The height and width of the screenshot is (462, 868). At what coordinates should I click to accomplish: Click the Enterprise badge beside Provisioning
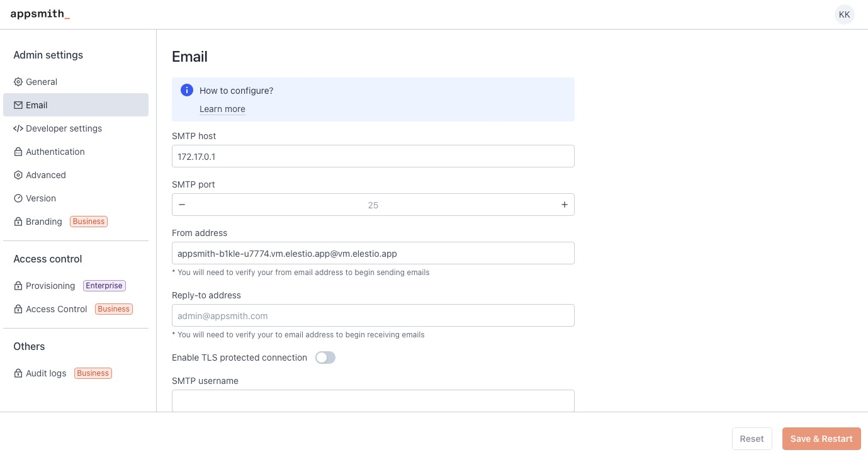pos(104,286)
